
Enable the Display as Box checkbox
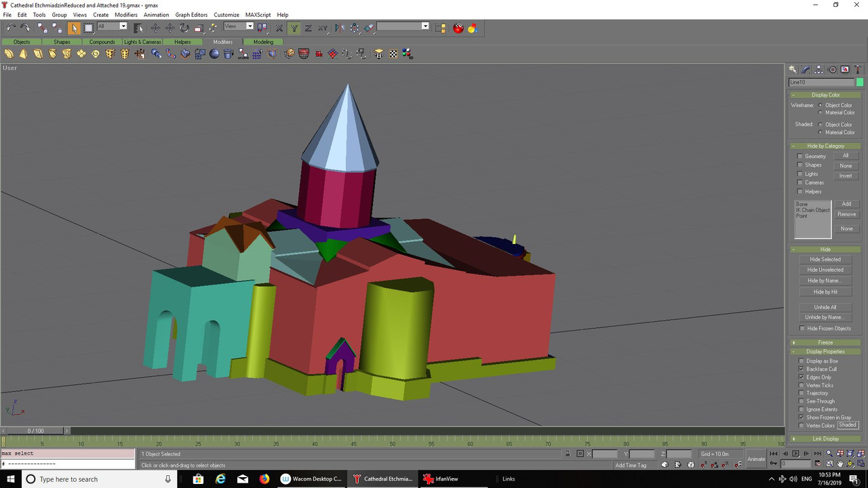coord(802,361)
